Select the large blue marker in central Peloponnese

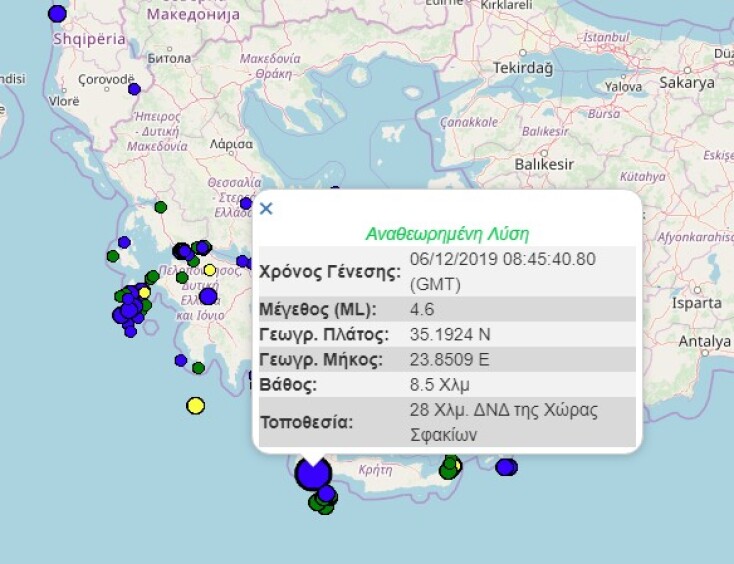click(208, 296)
